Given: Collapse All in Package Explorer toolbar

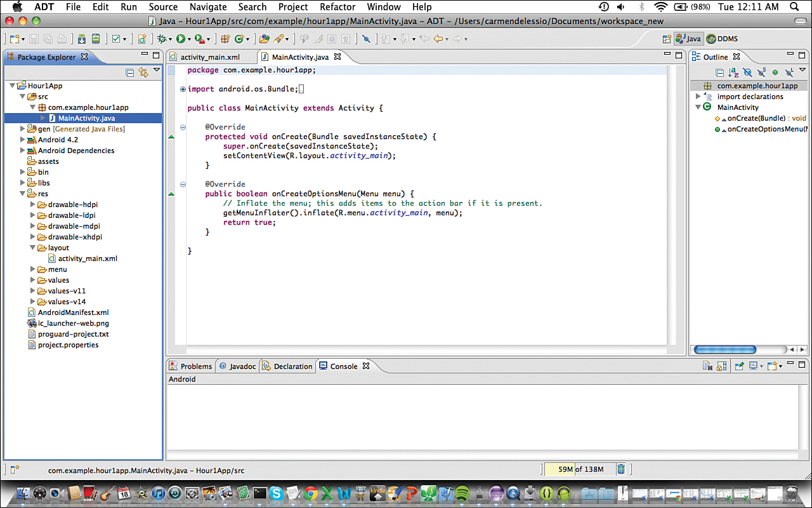Looking at the screenshot, I should 130,72.
